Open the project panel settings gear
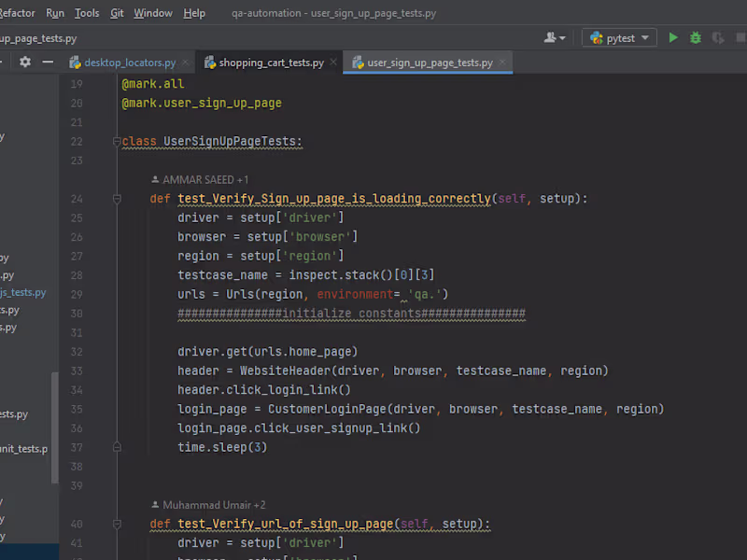The image size is (747, 560). [x=25, y=63]
